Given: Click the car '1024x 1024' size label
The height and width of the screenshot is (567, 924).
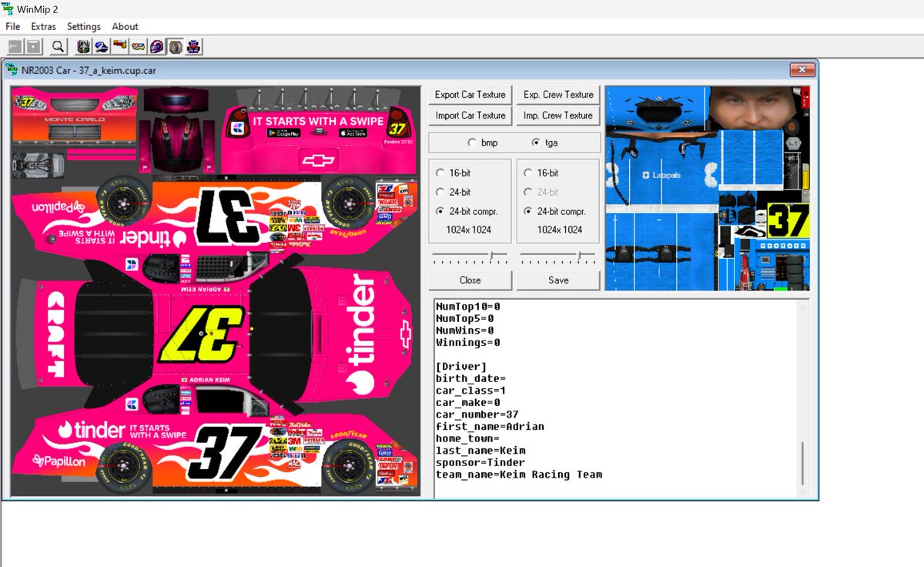Looking at the screenshot, I should click(469, 230).
